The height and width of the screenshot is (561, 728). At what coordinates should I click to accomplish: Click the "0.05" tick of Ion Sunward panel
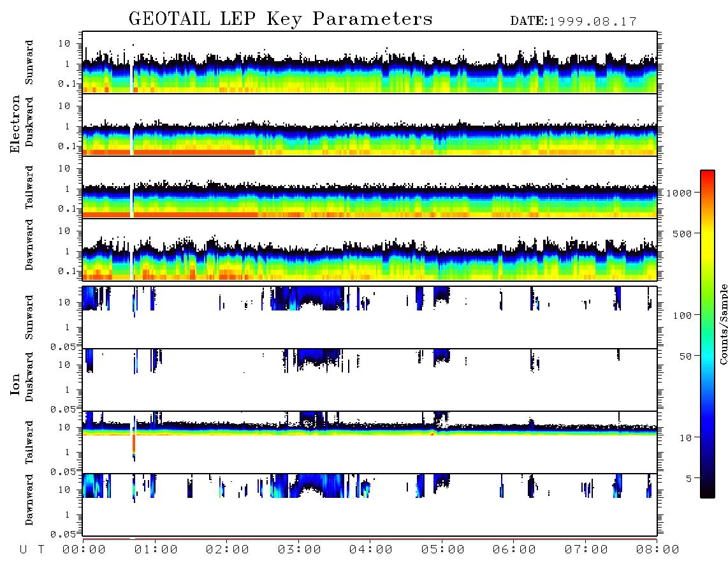coord(62,347)
